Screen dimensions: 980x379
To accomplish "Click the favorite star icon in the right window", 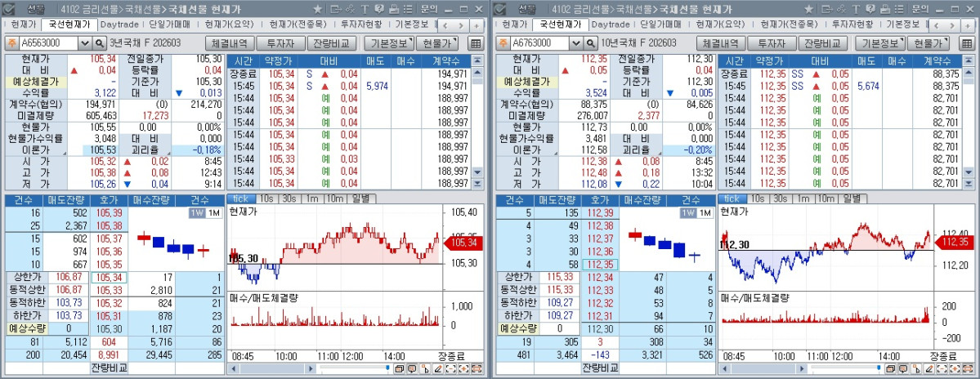I will 808,9.
